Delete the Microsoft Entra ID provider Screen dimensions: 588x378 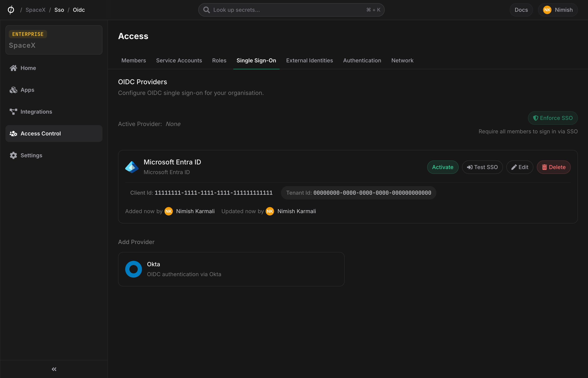pos(553,167)
